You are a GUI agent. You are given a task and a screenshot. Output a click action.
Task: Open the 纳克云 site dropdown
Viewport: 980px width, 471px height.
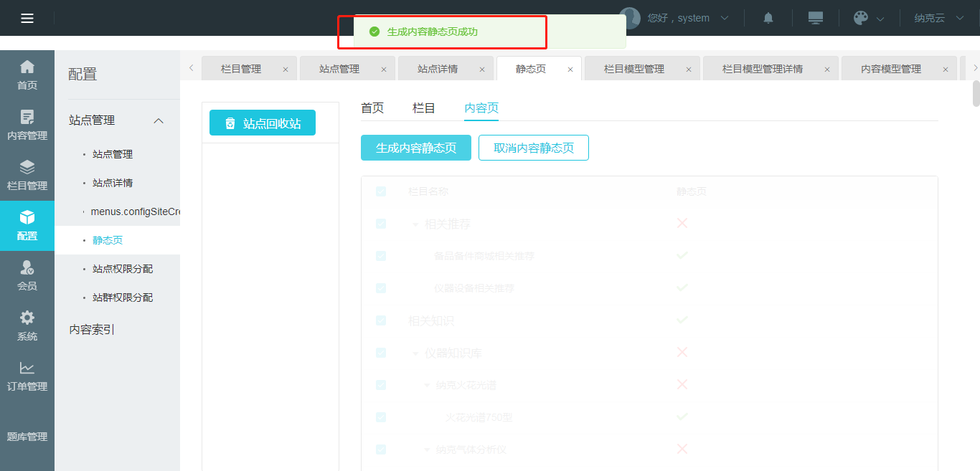click(940, 18)
